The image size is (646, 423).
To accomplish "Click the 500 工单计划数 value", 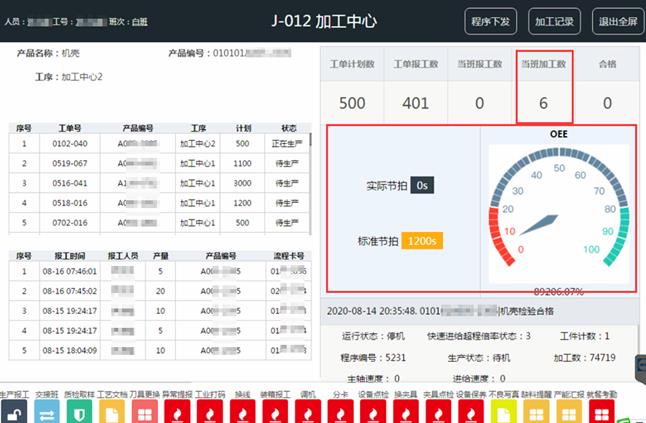I will 352,103.
